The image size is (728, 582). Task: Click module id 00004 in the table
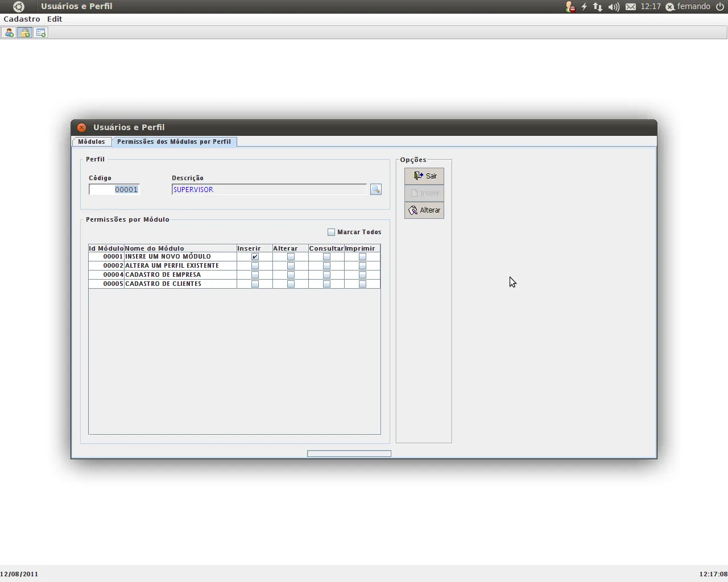click(113, 275)
